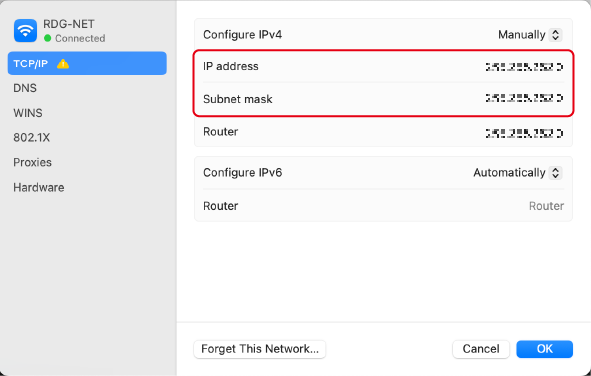Switch to the DNS section
591x376 pixels.
click(25, 88)
